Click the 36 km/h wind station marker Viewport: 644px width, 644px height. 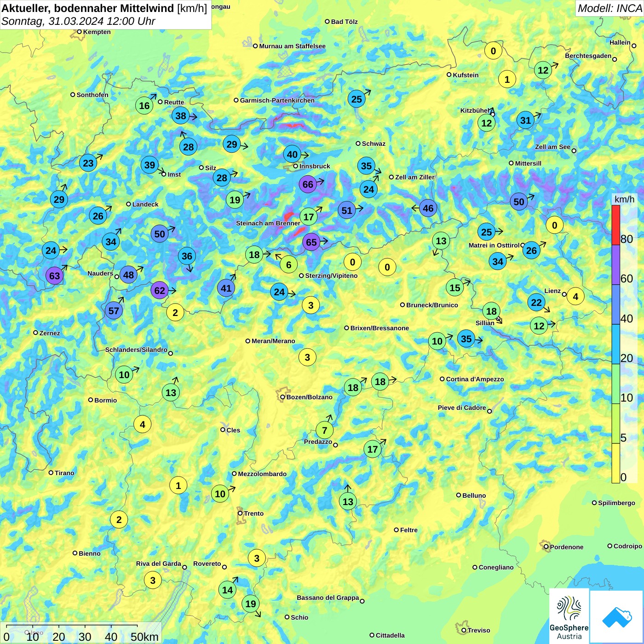click(x=187, y=256)
